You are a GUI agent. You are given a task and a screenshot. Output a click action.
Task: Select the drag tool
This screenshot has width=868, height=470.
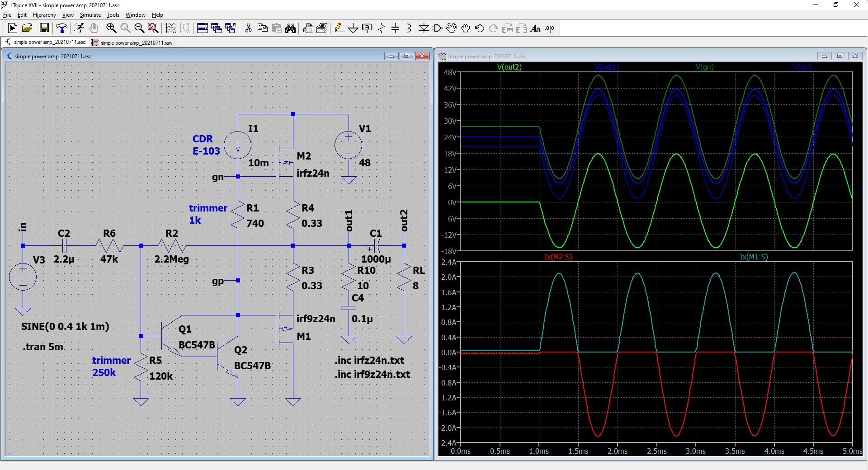(466, 28)
